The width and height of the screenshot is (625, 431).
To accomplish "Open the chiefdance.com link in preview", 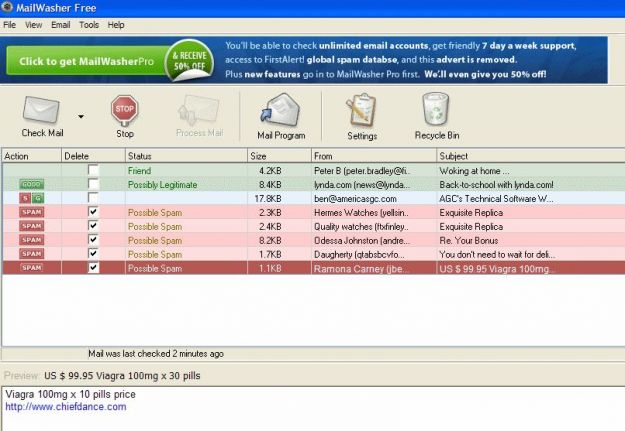I will (66, 407).
